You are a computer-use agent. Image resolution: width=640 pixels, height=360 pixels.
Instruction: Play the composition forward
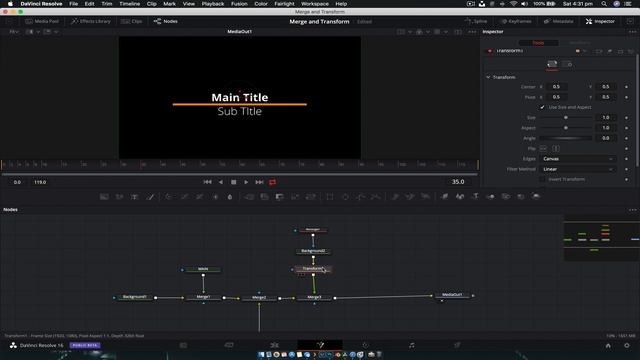[x=246, y=182]
